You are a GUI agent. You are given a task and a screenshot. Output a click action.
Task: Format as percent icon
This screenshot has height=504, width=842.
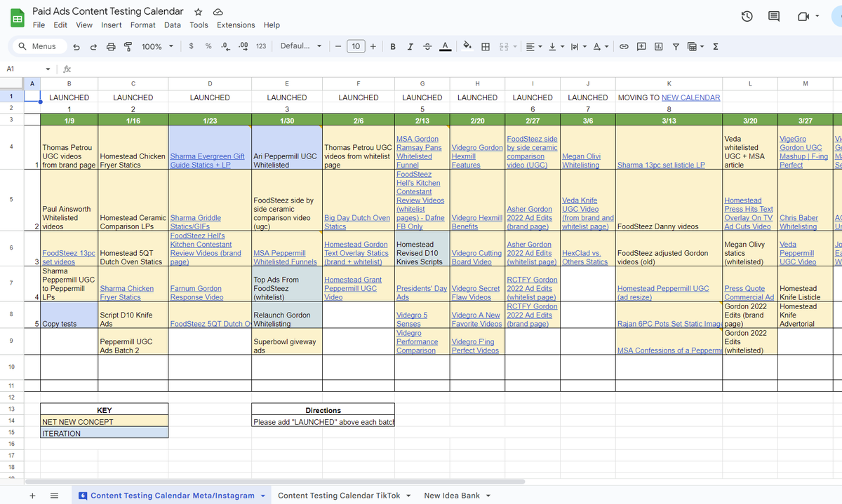(208, 46)
